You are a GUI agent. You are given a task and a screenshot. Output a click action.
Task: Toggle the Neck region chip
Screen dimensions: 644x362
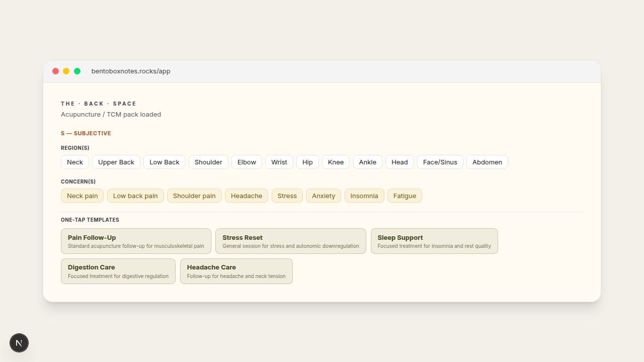click(75, 162)
